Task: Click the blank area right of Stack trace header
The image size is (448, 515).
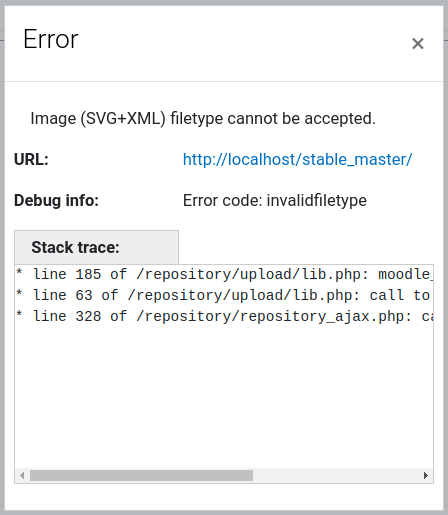Action: click(306, 247)
